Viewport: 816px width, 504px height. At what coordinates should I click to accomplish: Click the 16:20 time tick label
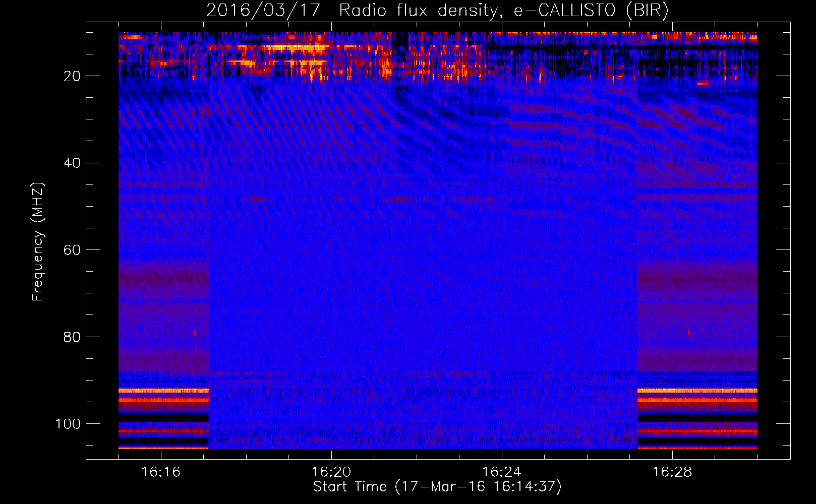(331, 472)
